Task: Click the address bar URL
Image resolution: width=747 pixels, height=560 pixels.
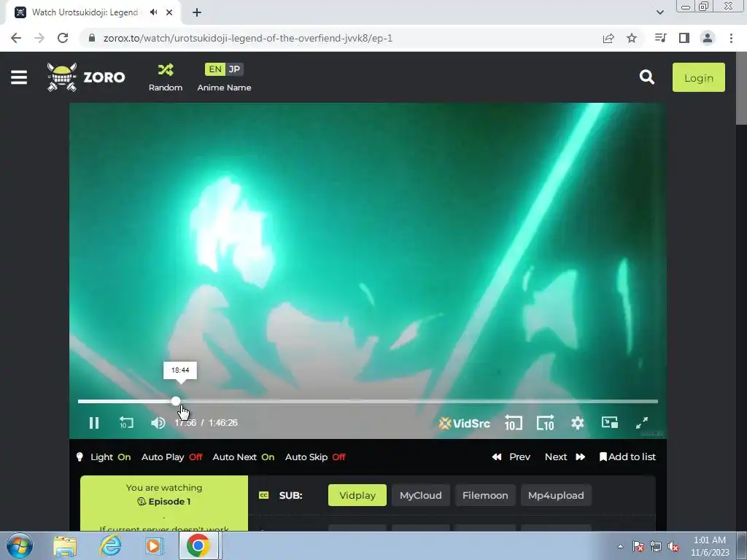Action: (x=248, y=38)
